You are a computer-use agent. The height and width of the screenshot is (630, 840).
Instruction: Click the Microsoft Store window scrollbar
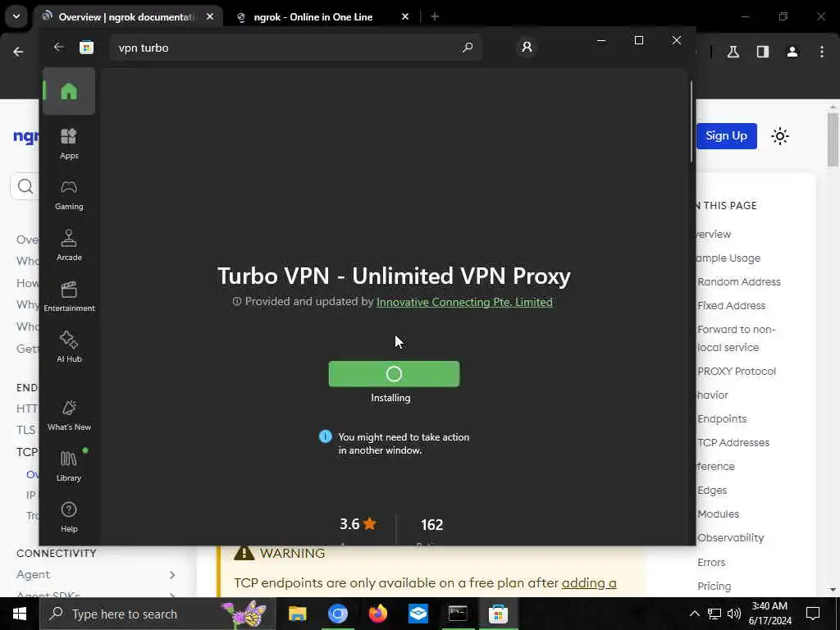click(x=691, y=122)
